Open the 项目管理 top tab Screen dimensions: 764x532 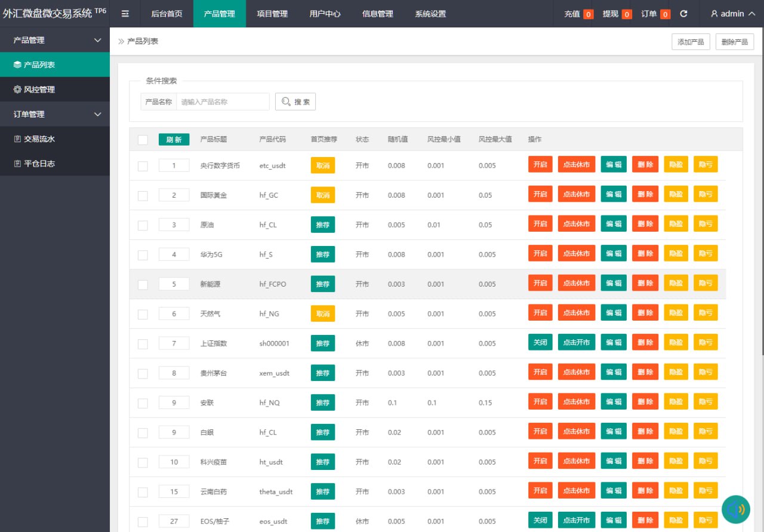coord(272,14)
